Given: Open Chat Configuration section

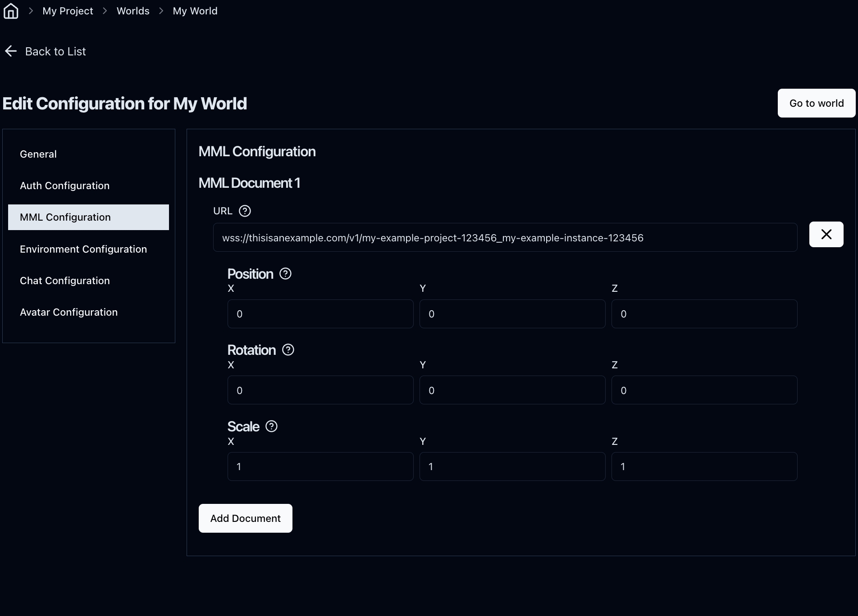Looking at the screenshot, I should (65, 281).
